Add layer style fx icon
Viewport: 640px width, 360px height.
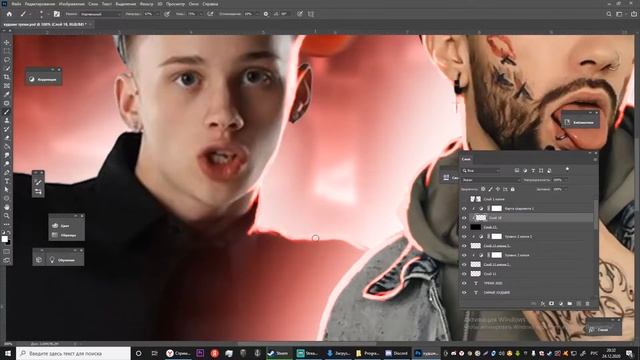542,304
